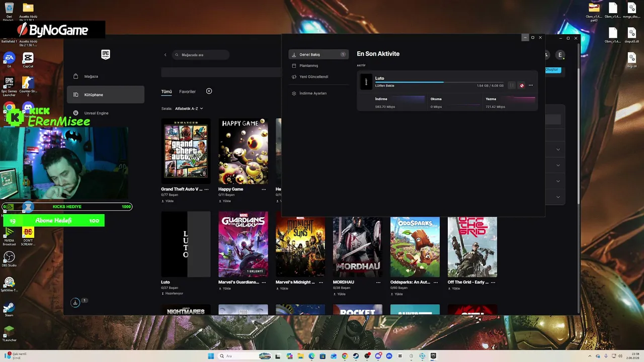Switch to the Favoriler library tab

[188, 92]
